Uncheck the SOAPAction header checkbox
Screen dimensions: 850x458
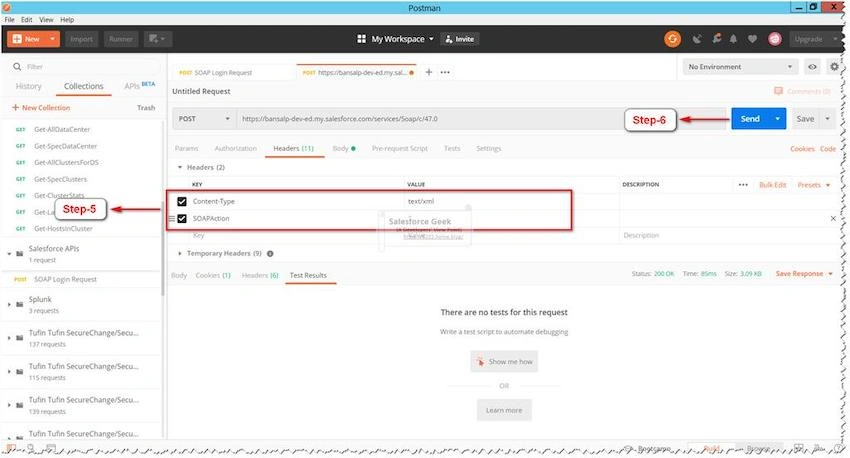(x=182, y=218)
